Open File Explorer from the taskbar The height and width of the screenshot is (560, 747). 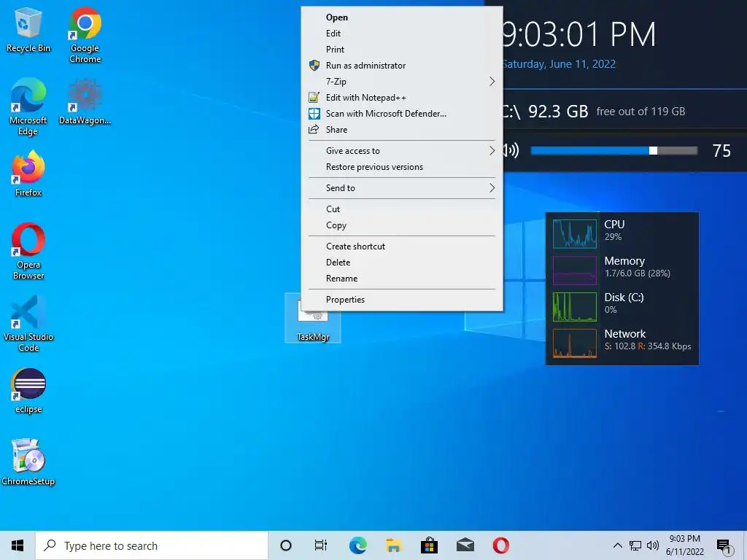pyautogui.click(x=393, y=545)
